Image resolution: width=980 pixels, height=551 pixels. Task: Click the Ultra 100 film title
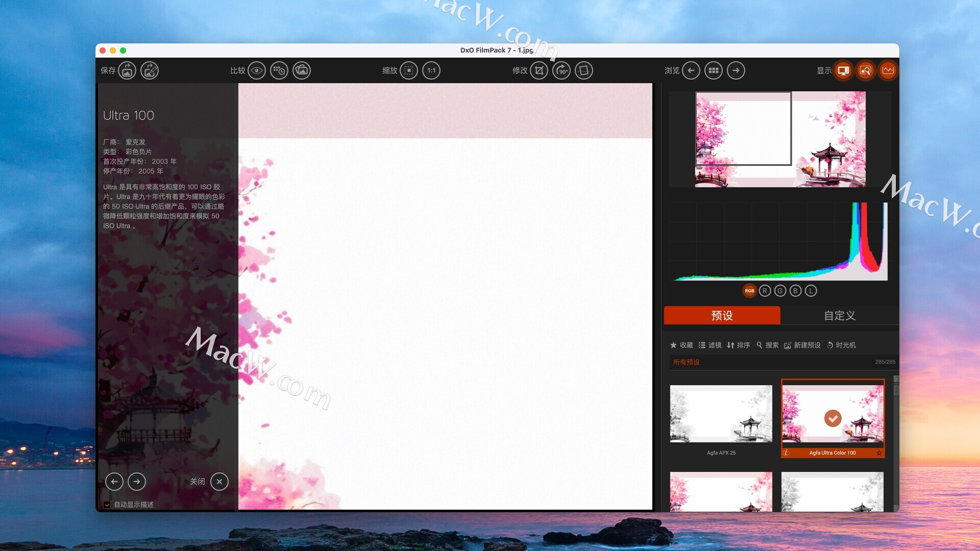coord(129,115)
